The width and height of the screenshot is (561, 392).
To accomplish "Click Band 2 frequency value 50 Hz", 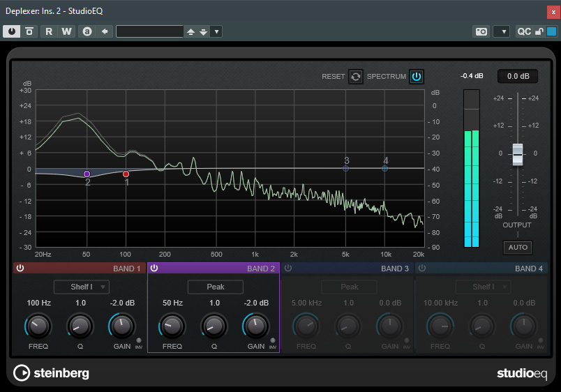I will (x=172, y=303).
